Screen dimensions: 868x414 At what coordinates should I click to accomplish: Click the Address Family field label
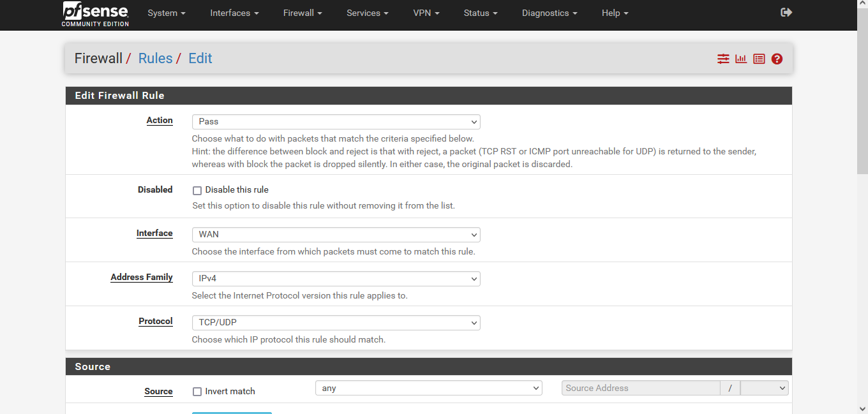click(x=142, y=277)
